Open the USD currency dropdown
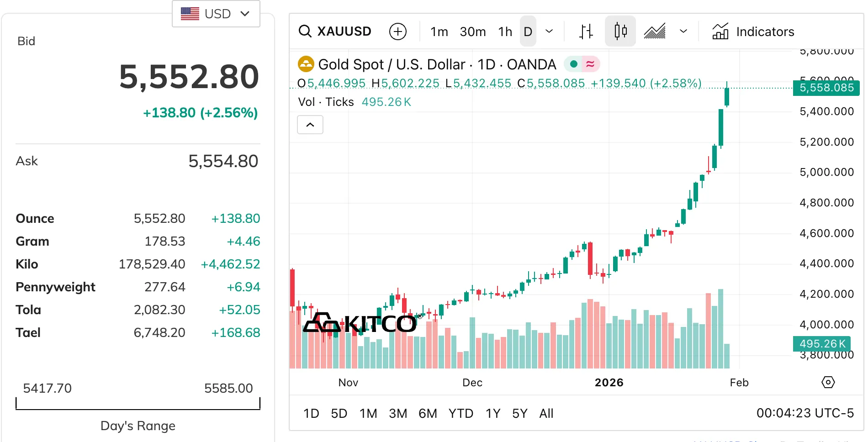 (216, 14)
